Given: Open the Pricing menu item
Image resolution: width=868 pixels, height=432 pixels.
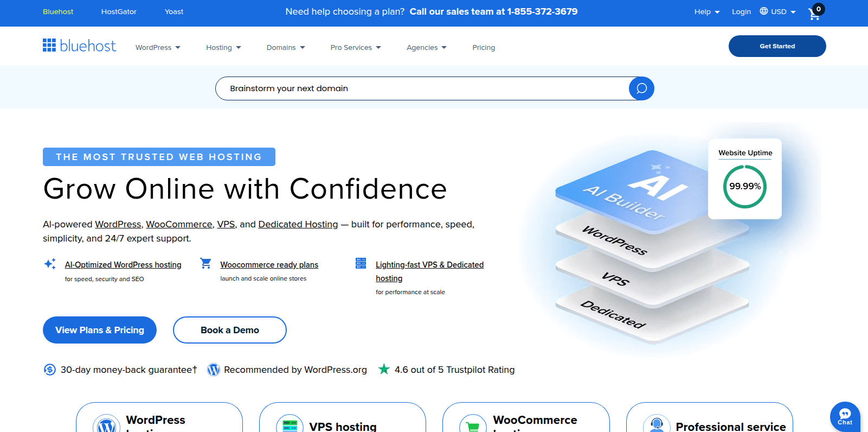Looking at the screenshot, I should (x=484, y=48).
